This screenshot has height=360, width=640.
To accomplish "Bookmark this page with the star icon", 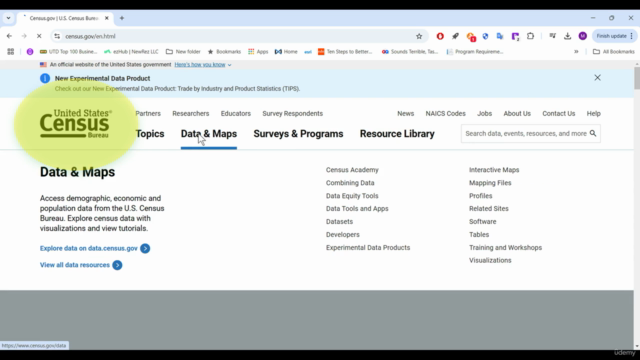I will tap(419, 36).
